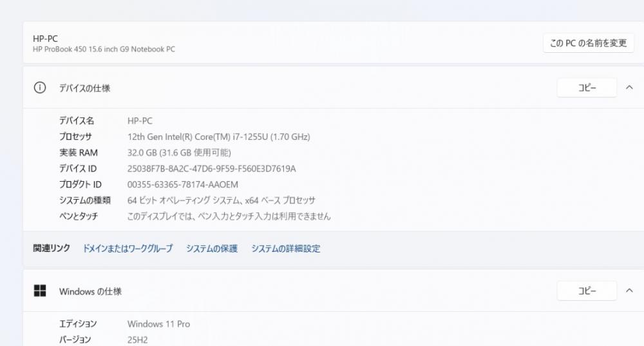Click the HP-PC device name value

140,121
